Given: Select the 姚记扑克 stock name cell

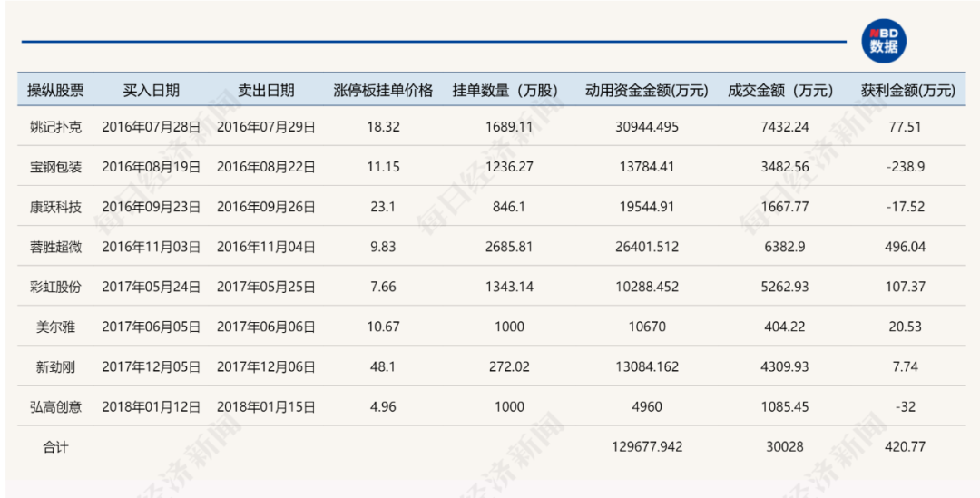Looking at the screenshot, I should click(x=55, y=127).
